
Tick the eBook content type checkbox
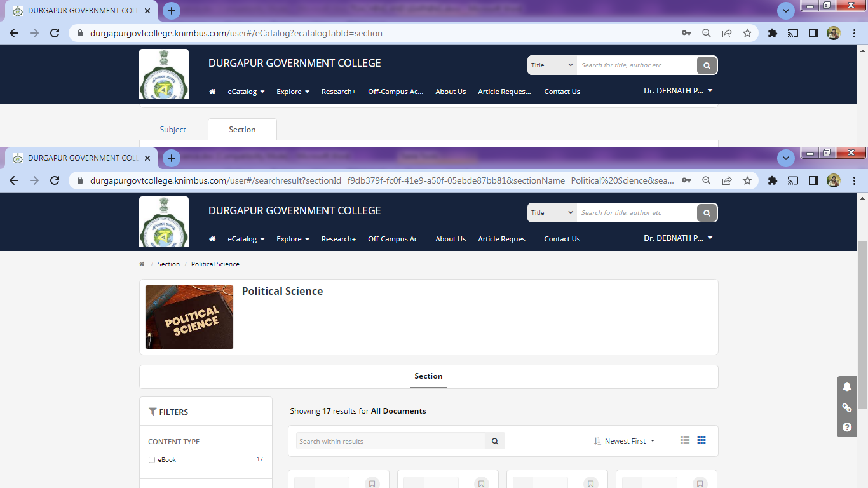[x=151, y=460]
